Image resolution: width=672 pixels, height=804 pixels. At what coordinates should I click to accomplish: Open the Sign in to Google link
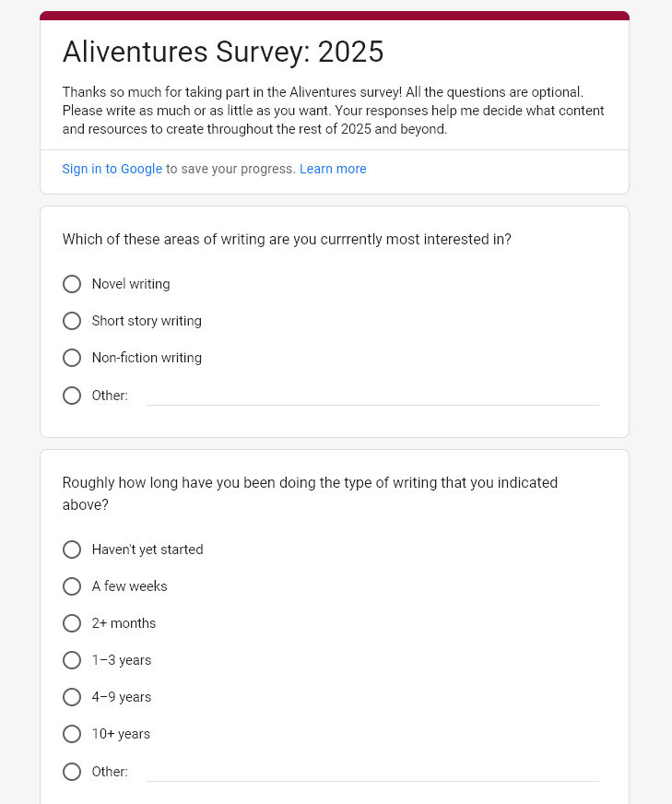(x=112, y=169)
